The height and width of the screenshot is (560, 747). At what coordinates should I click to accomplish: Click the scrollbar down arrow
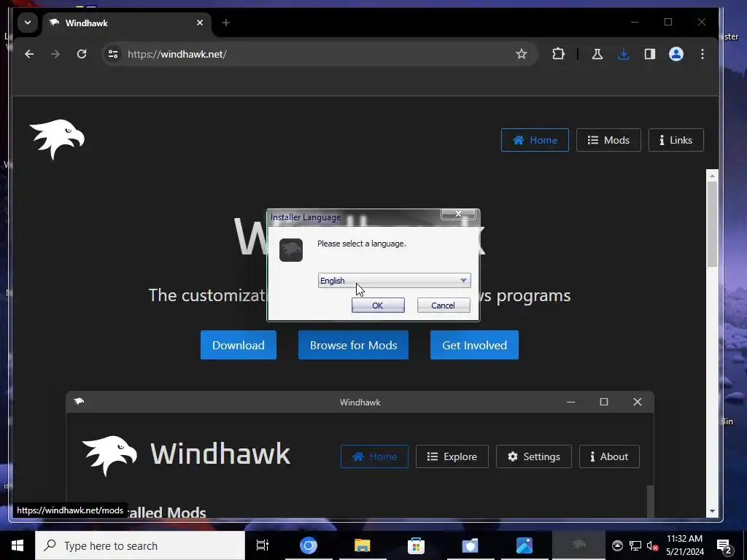pyautogui.click(x=712, y=511)
